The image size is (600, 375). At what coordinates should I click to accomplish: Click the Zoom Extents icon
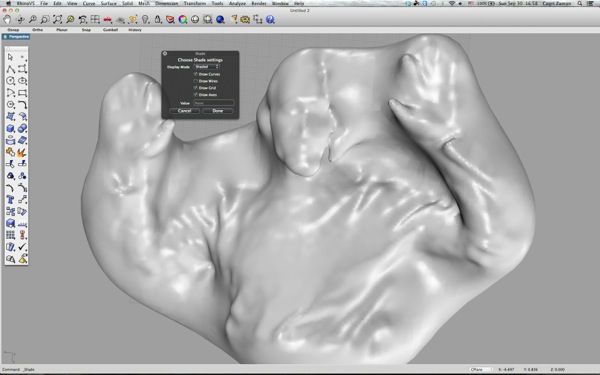(x=58, y=20)
